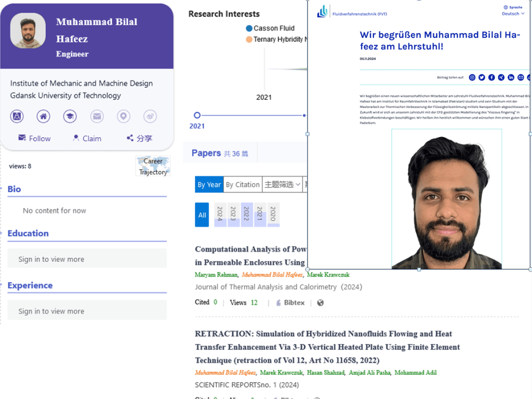Select the By Year sort option
532x399 pixels.
click(x=209, y=184)
